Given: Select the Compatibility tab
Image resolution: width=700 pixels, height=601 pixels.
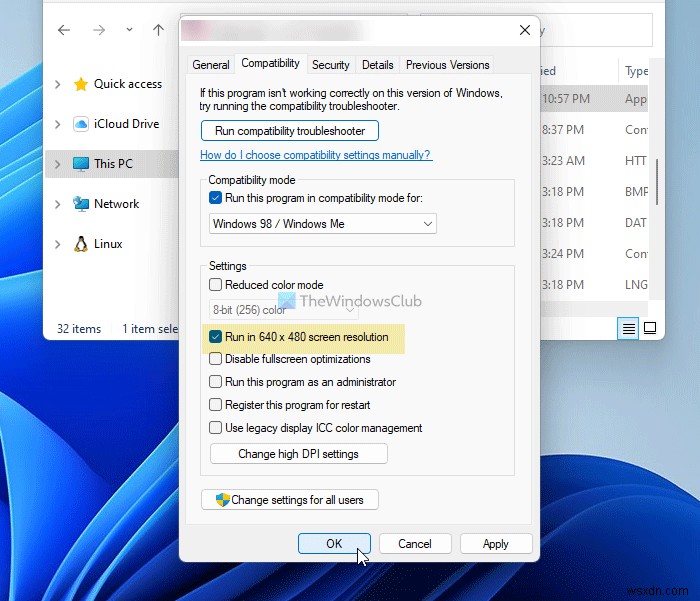Looking at the screenshot, I should (x=271, y=63).
